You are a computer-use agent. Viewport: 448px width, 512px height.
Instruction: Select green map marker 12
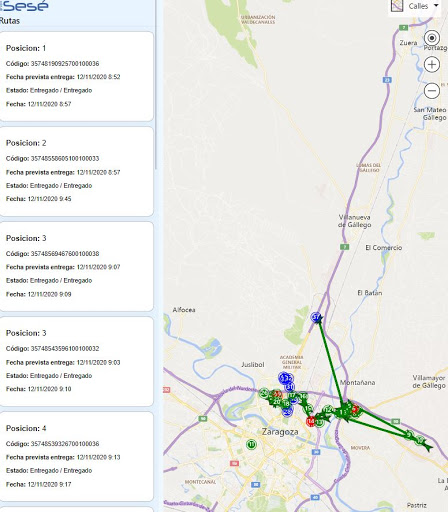click(x=328, y=410)
